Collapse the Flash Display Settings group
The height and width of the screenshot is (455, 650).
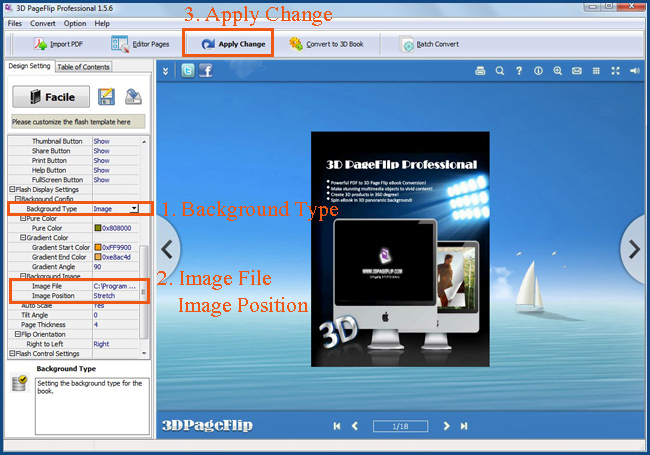coord(12,189)
